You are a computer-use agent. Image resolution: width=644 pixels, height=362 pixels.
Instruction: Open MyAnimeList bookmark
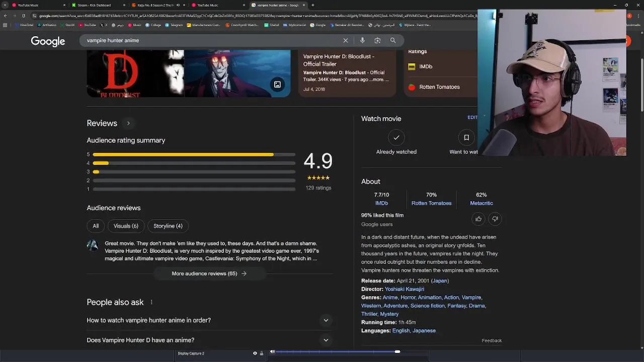(x=295, y=25)
